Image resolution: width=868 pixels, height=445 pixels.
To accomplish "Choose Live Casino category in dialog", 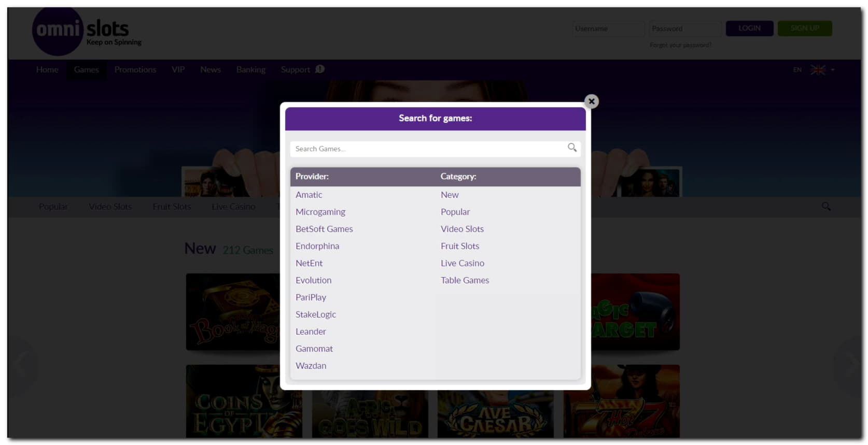I will click(463, 263).
